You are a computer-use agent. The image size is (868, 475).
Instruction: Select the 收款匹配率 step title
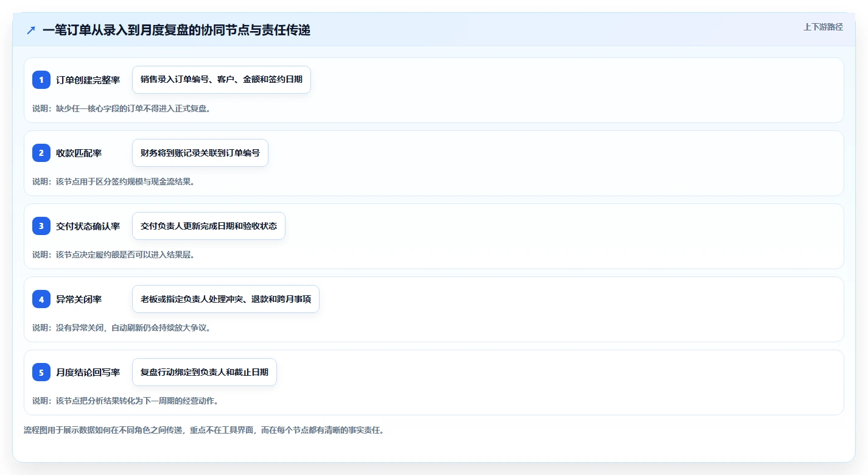[79, 153]
